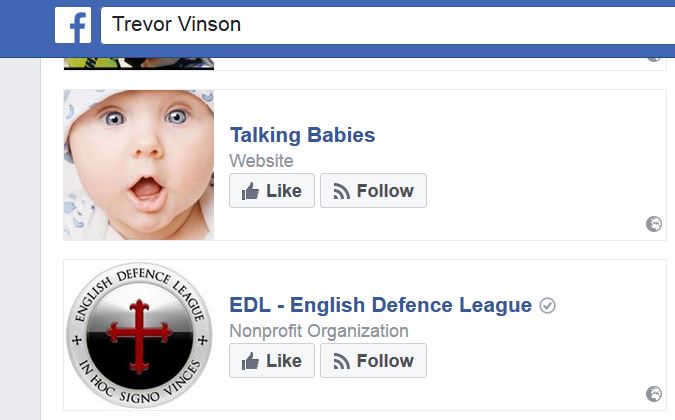Click the Facebook logo icon
The width and height of the screenshot is (675, 420).
73,25
